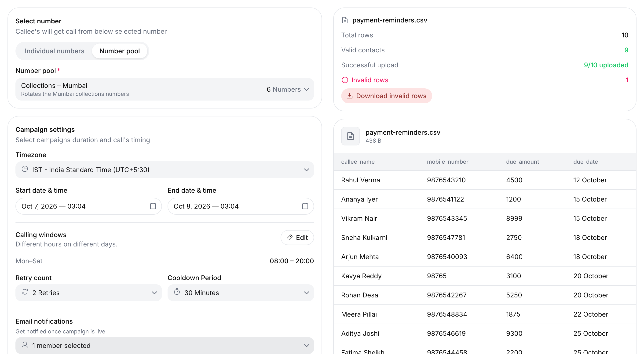644x354 pixels.
Task: Click Kavya Reddy's short number 98765
Action: click(436, 276)
